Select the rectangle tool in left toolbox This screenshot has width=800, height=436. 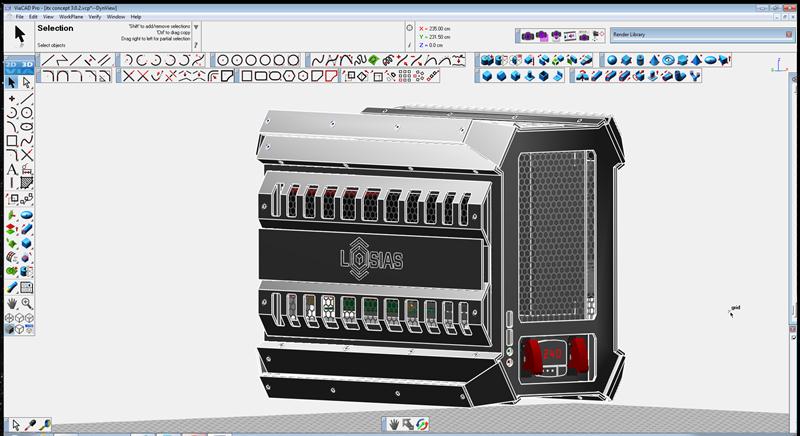pos(12,141)
